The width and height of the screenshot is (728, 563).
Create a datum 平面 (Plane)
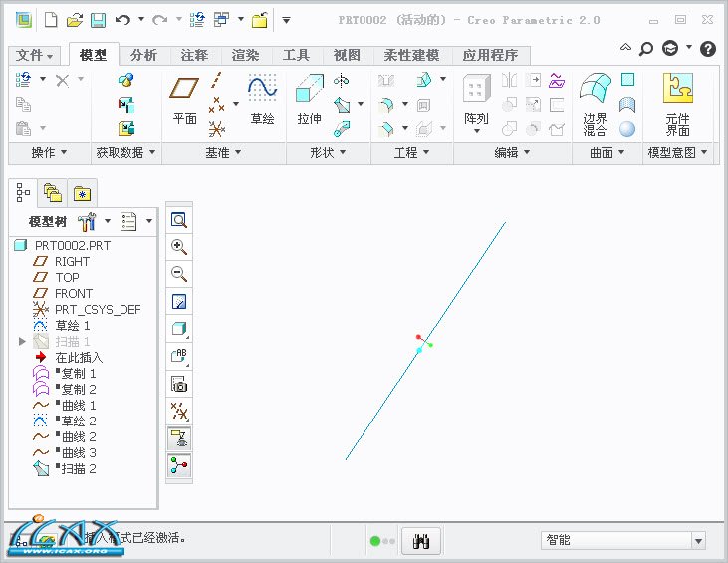point(185,101)
